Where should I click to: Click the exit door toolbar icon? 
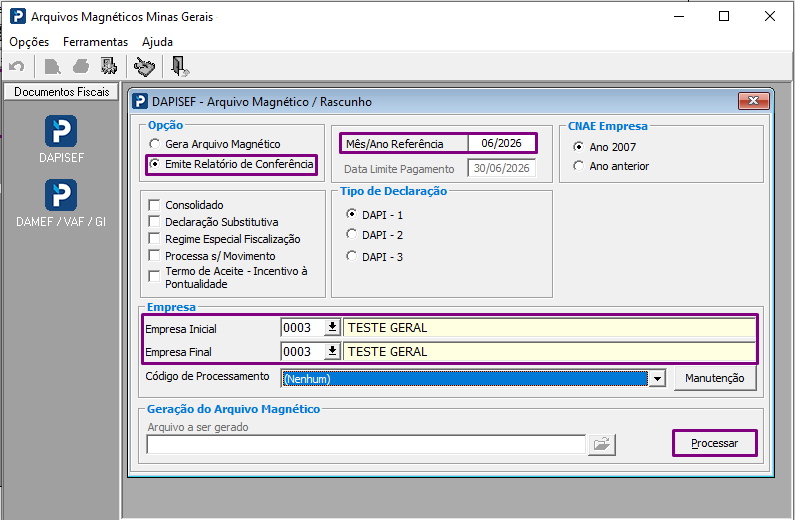(180, 66)
